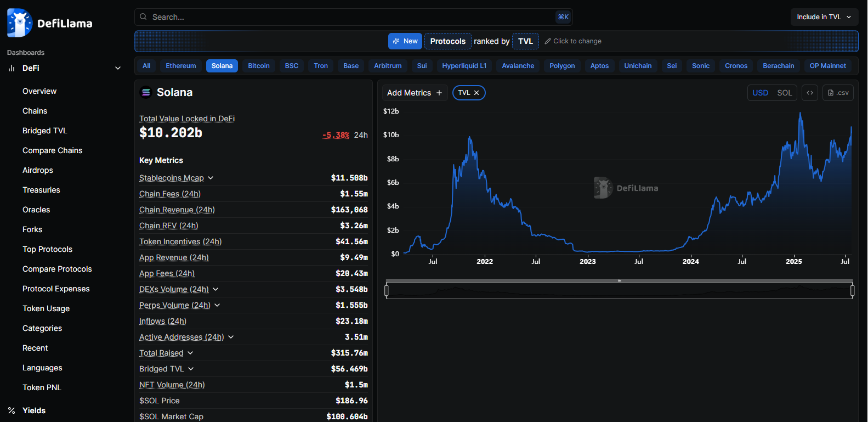Select the Aptos chain tab
The image size is (868, 422).
(599, 66)
